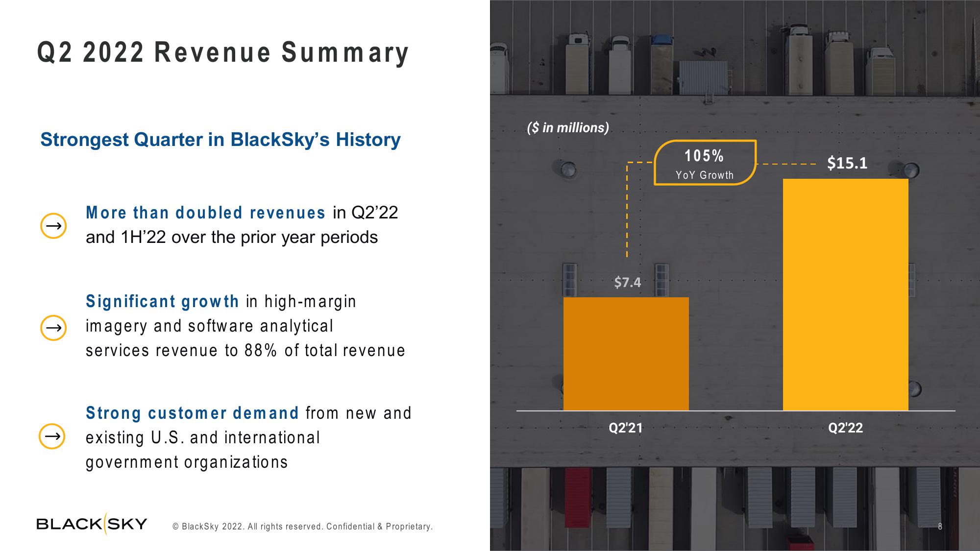Click the 'and 1H'22 over the prior year periods' line
This screenshot has width=980, height=551.
232,238
